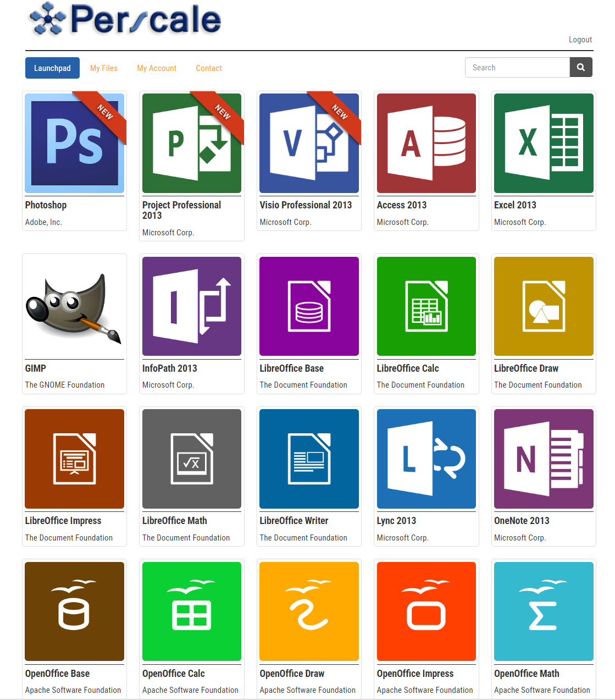Click 'Adobe, Inc.' publisher text

point(43,222)
